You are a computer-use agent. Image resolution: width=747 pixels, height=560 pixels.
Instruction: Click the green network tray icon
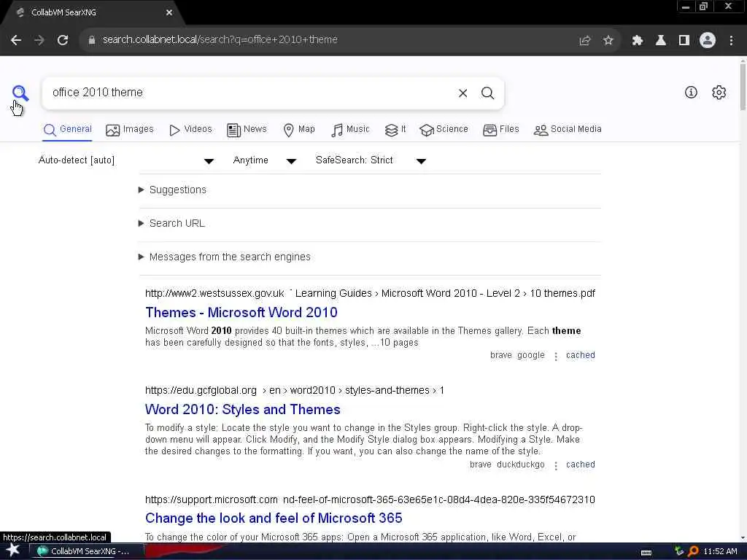point(680,551)
